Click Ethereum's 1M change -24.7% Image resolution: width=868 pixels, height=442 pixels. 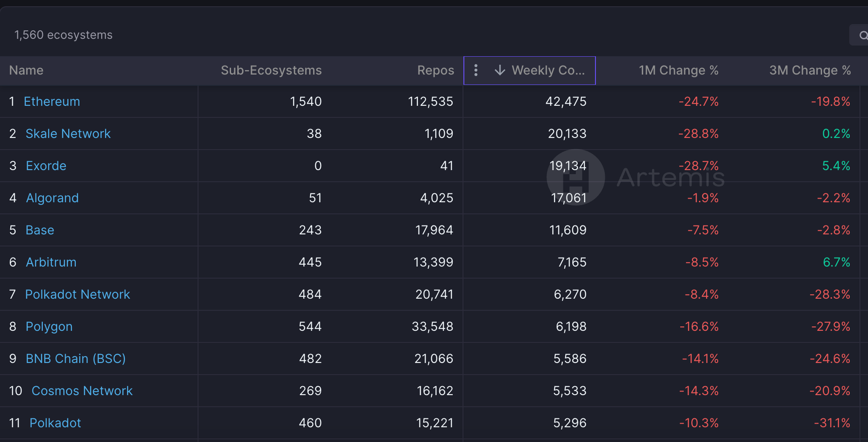pyautogui.click(x=699, y=101)
